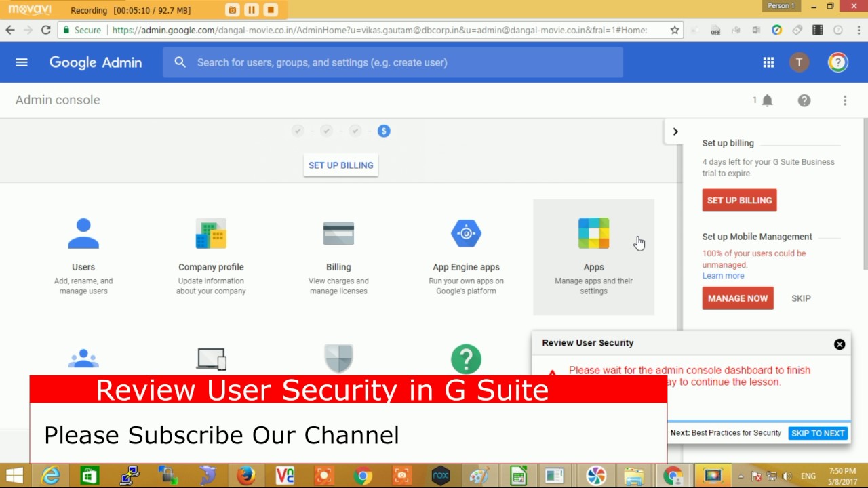Click the volume speaker tray icon
868x488 pixels.
pyautogui.click(x=787, y=476)
